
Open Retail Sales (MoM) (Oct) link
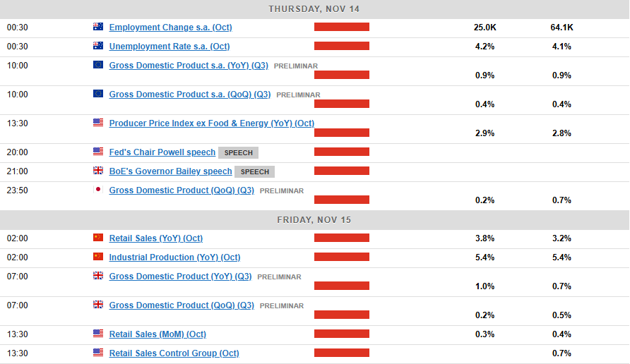157,334
